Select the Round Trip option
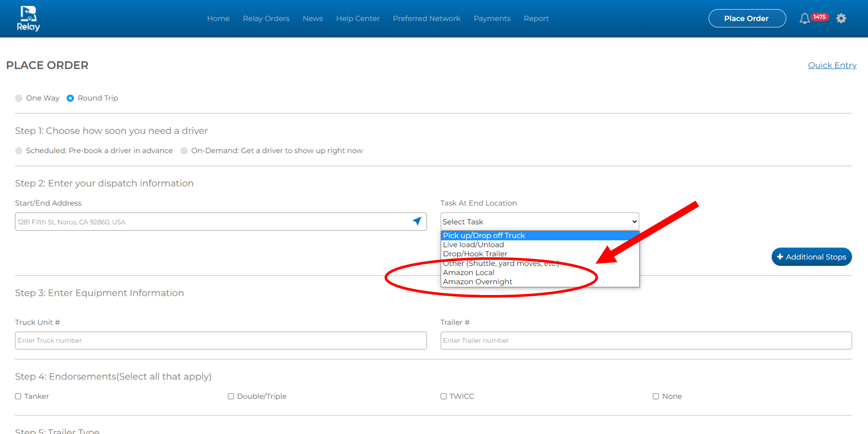This screenshot has height=434, width=868. (70, 98)
